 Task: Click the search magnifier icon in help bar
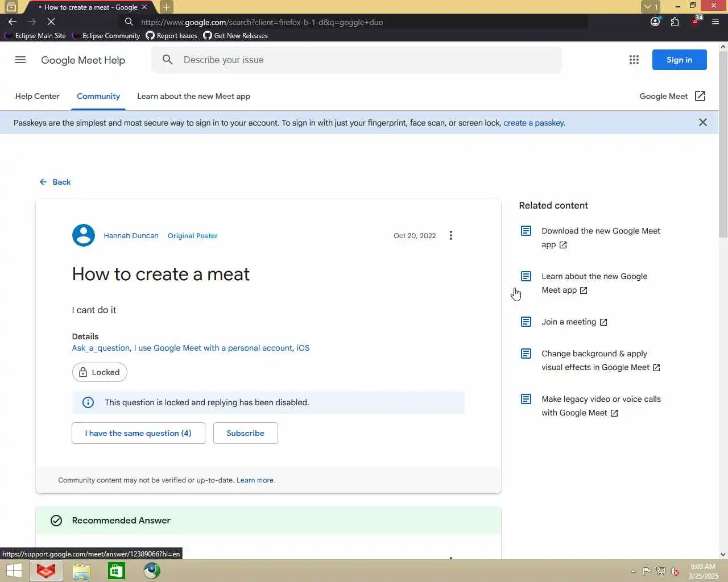click(167, 60)
